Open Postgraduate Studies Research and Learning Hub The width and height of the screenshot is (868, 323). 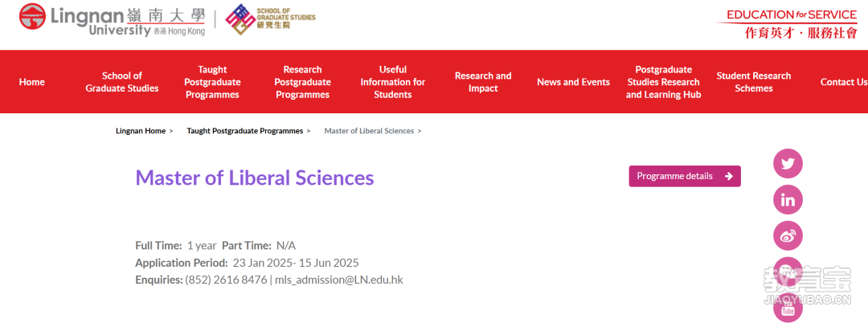[664, 82]
